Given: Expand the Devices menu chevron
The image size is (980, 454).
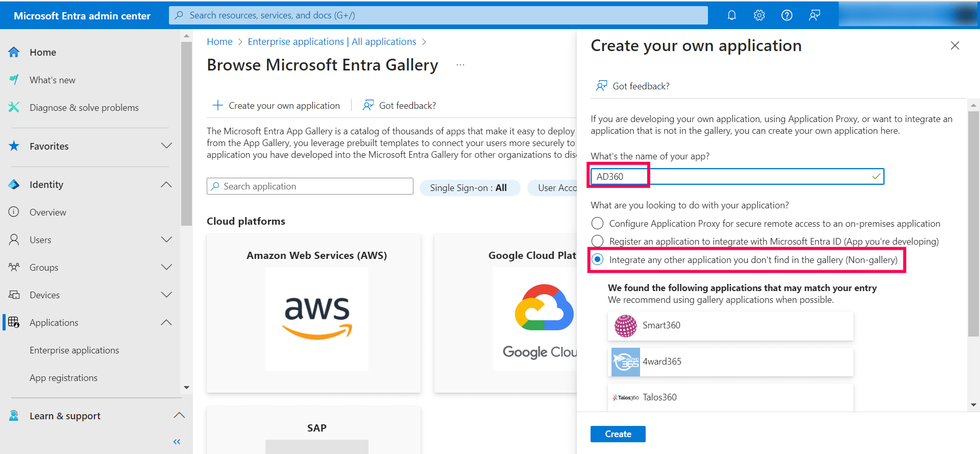Looking at the screenshot, I should [166, 295].
